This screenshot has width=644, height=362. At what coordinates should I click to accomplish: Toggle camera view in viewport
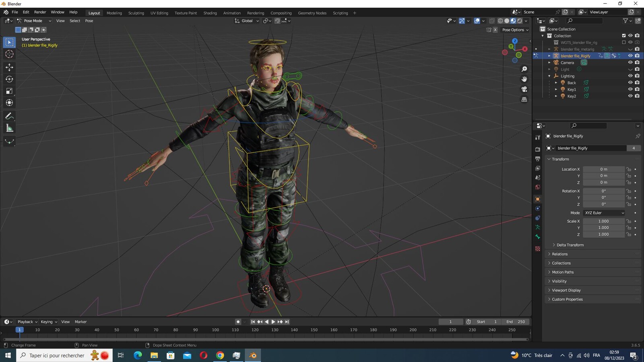[x=524, y=89]
